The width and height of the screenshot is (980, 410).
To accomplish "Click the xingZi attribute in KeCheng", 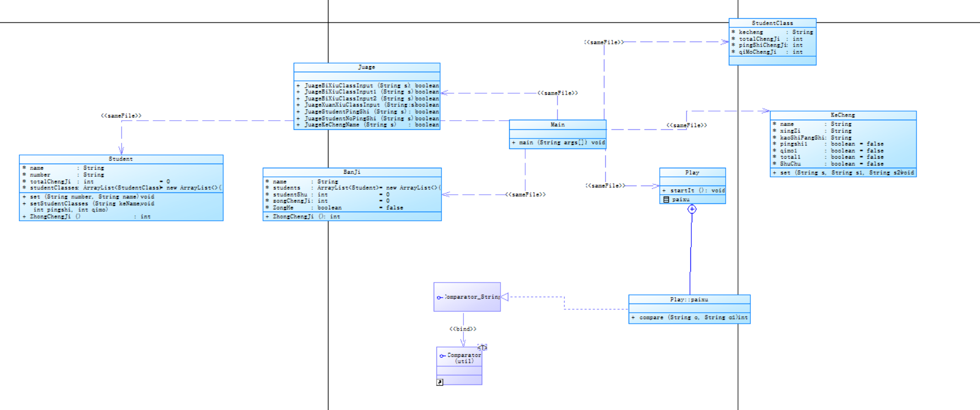I will [812, 131].
